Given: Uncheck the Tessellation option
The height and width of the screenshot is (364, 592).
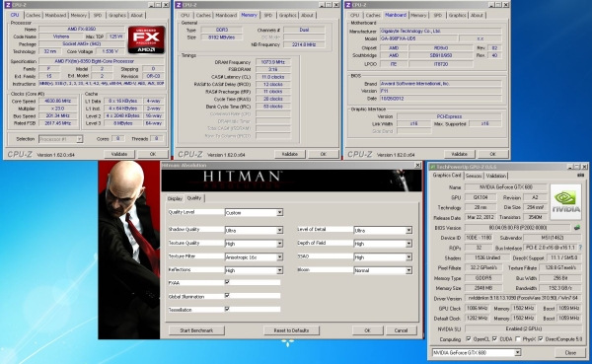Looking at the screenshot, I should click(x=227, y=309).
